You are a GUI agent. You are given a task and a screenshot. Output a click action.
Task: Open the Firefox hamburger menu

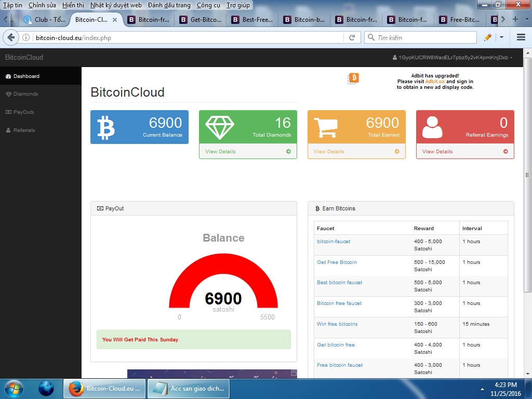click(x=521, y=37)
